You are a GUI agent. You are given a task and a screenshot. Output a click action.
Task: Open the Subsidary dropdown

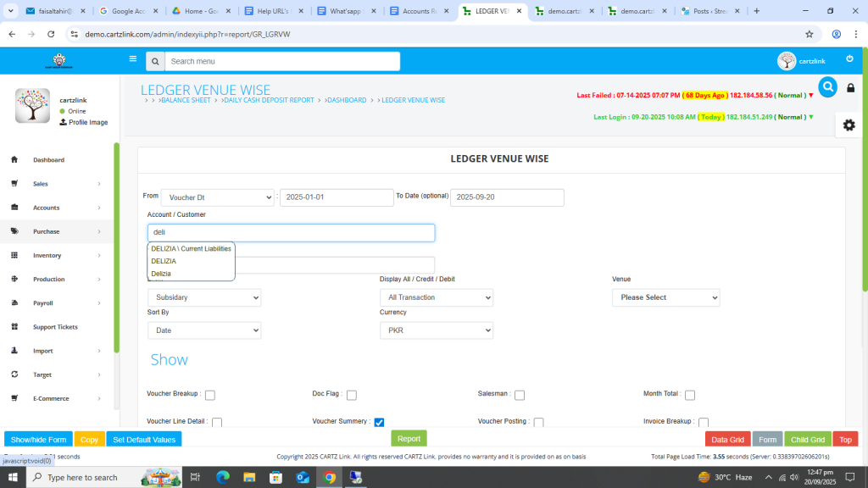tap(204, 297)
